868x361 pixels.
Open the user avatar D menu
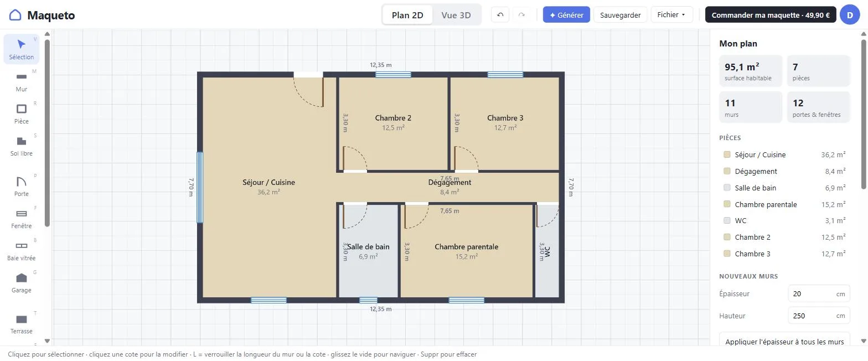coord(850,15)
